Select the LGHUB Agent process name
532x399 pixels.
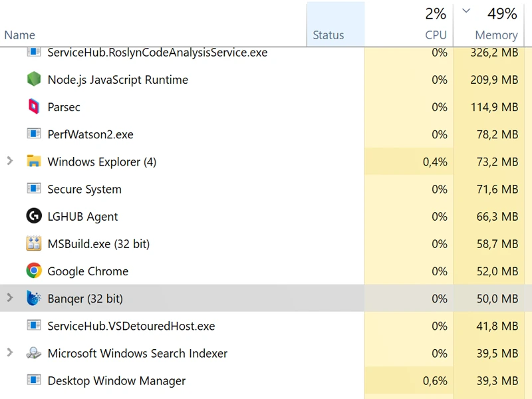(82, 217)
